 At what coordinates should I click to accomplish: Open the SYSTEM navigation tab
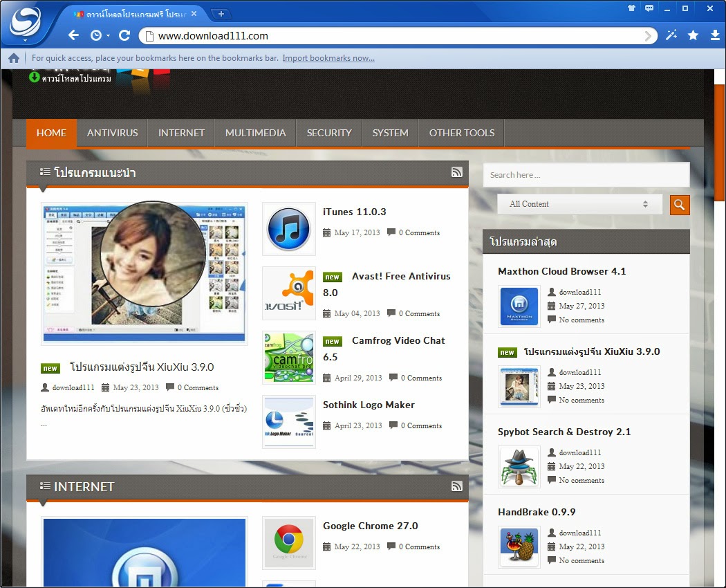[391, 133]
